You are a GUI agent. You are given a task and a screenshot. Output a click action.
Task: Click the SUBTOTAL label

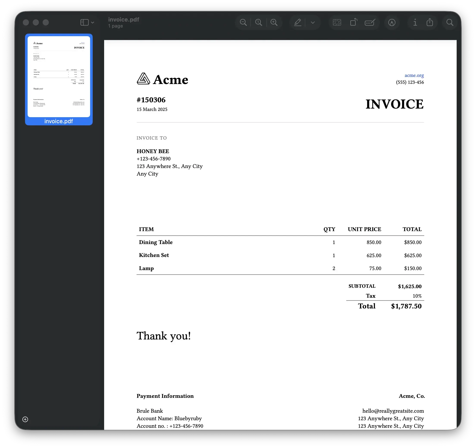pos(362,286)
